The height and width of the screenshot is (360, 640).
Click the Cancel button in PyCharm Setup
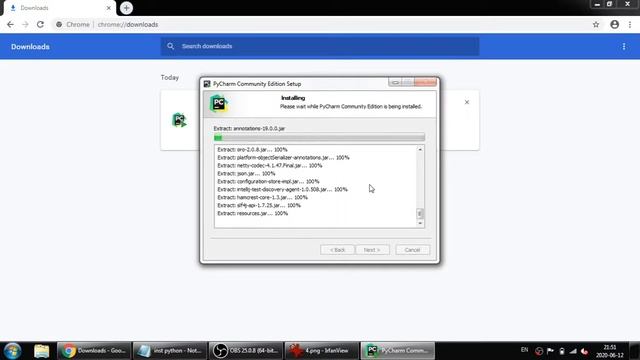point(412,249)
